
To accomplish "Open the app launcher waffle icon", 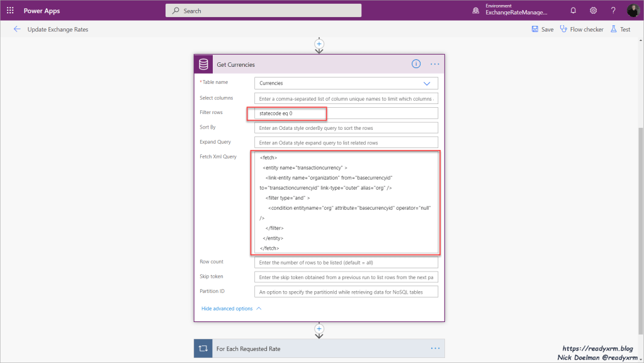I will click(10, 10).
